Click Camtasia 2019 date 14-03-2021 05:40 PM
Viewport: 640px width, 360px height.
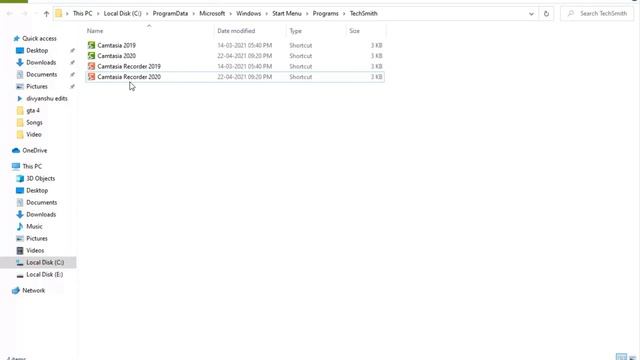coord(244,45)
